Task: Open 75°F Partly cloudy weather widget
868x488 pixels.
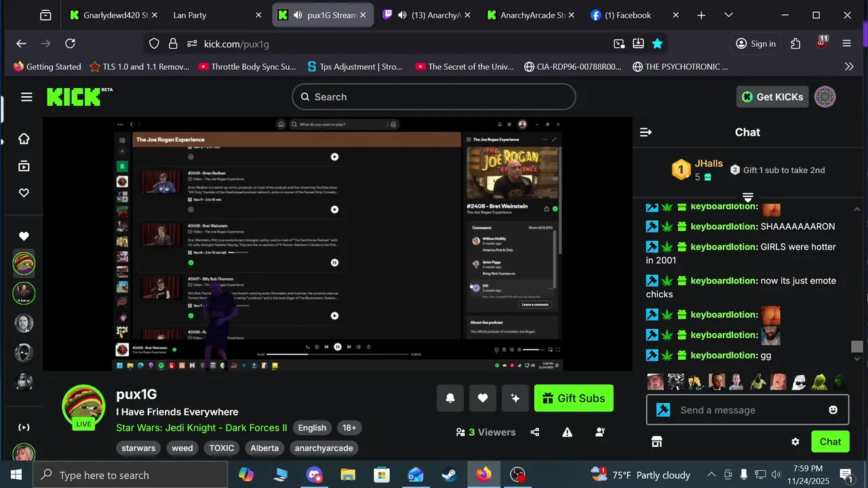Action: [x=640, y=475]
